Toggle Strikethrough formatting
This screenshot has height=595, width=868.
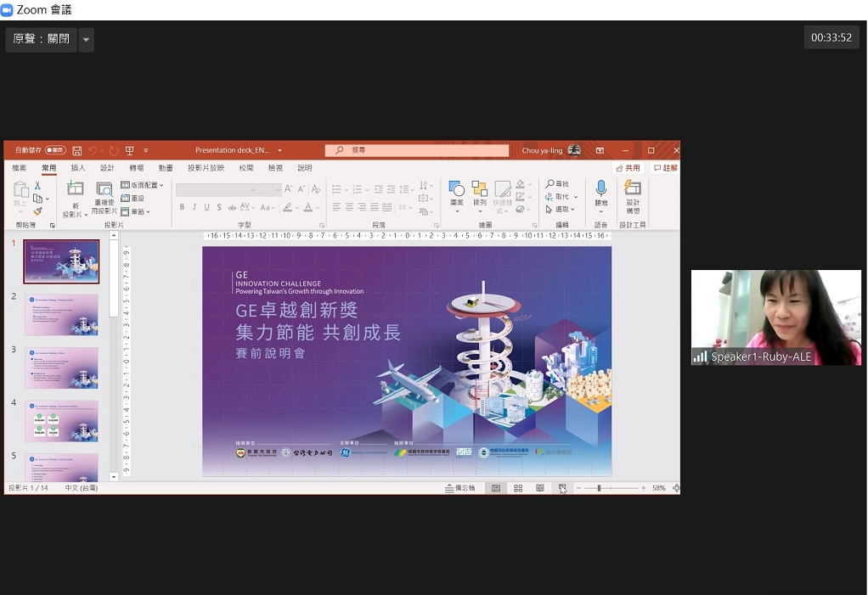click(x=232, y=207)
